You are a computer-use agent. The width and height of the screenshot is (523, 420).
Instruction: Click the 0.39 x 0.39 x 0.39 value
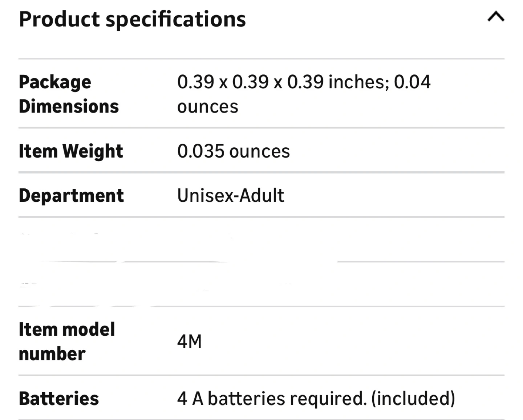pyautogui.click(x=250, y=82)
